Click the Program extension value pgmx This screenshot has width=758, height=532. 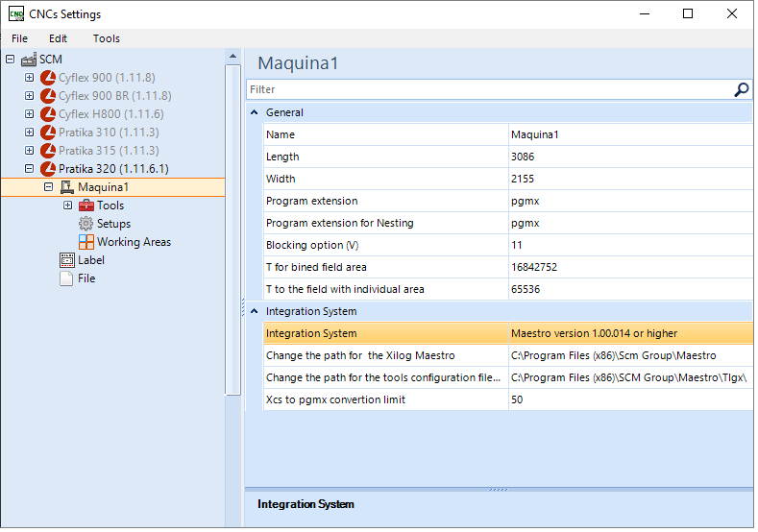tap(631, 201)
